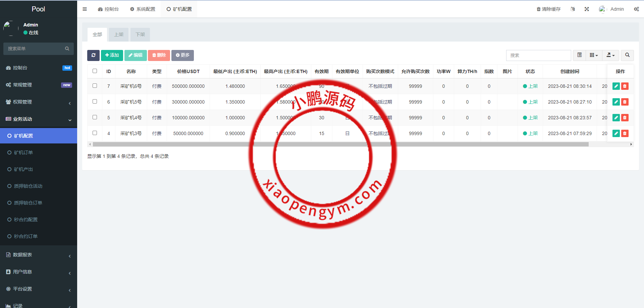Click the 添加 button to add a miner
This screenshot has height=308, width=644.
pyautogui.click(x=112, y=55)
